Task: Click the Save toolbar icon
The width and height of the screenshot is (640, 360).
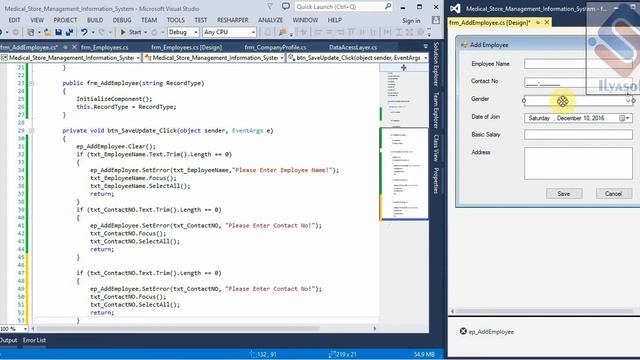Action: point(58,32)
